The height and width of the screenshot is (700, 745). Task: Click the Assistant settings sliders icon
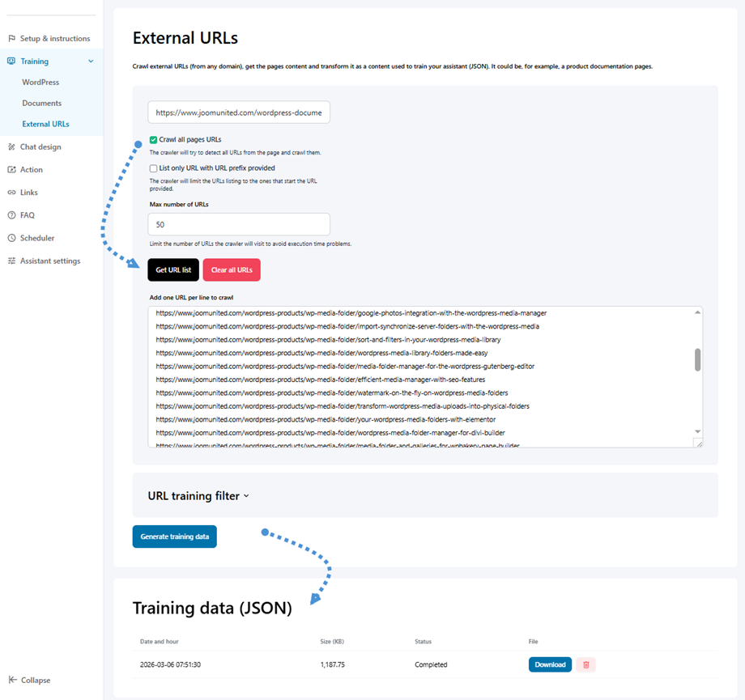[12, 261]
